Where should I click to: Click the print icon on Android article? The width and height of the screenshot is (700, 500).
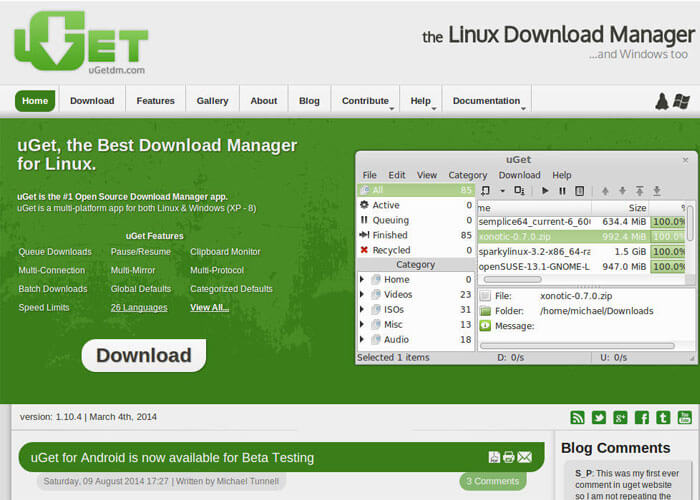tap(508, 457)
